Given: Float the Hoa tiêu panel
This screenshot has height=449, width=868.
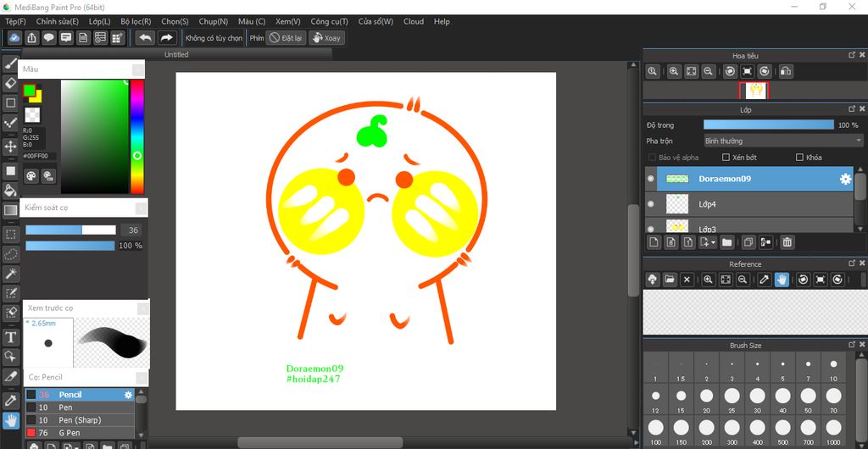Looking at the screenshot, I should [x=853, y=55].
